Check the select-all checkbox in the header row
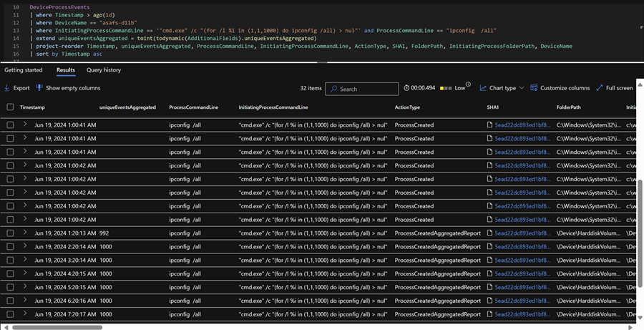Viewport: 644px width, 330px height. 10,107
